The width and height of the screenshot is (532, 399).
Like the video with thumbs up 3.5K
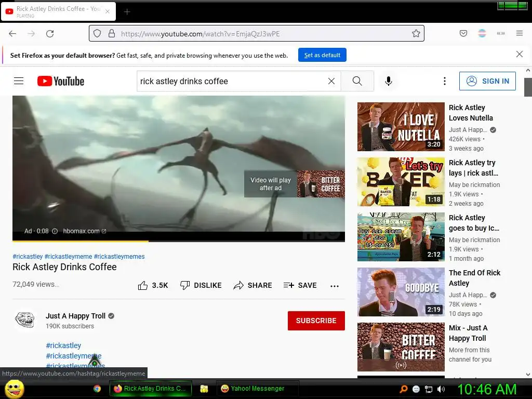click(153, 285)
